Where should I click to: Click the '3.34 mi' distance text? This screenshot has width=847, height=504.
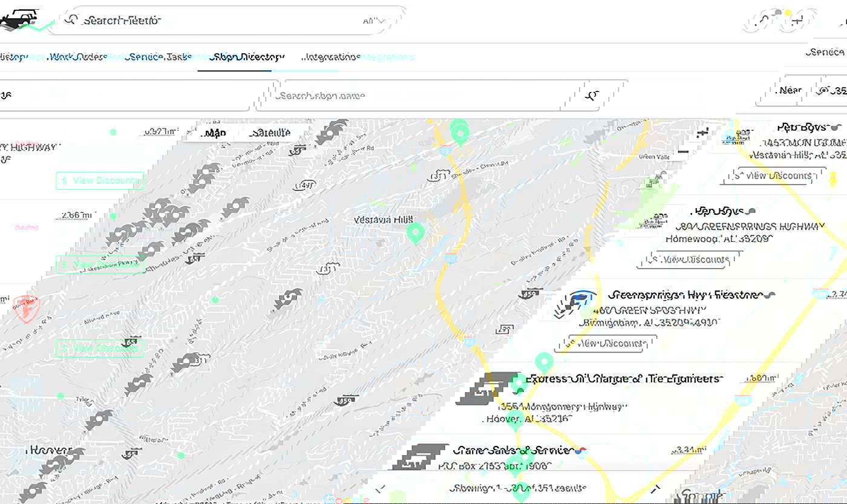click(688, 450)
